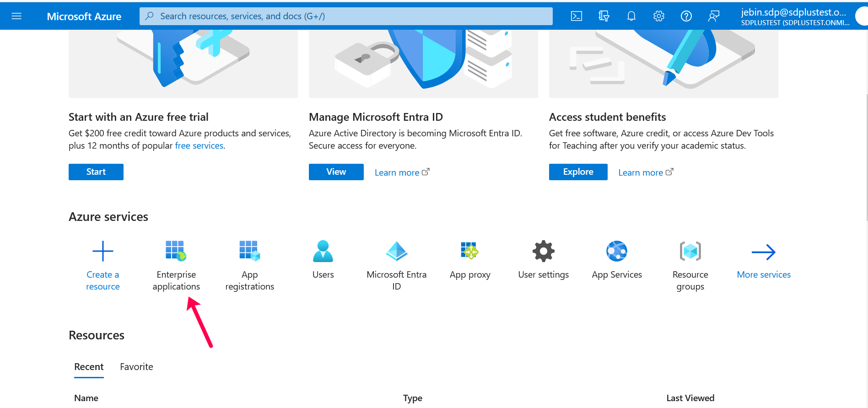Click the Access student benefits heading

click(608, 117)
